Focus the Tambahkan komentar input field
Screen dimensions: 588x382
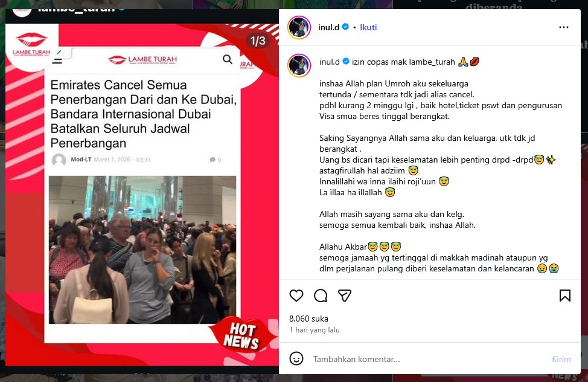click(427, 359)
